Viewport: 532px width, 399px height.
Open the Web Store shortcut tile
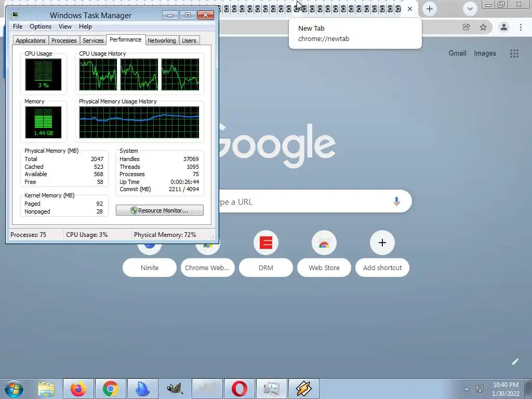[x=324, y=254]
